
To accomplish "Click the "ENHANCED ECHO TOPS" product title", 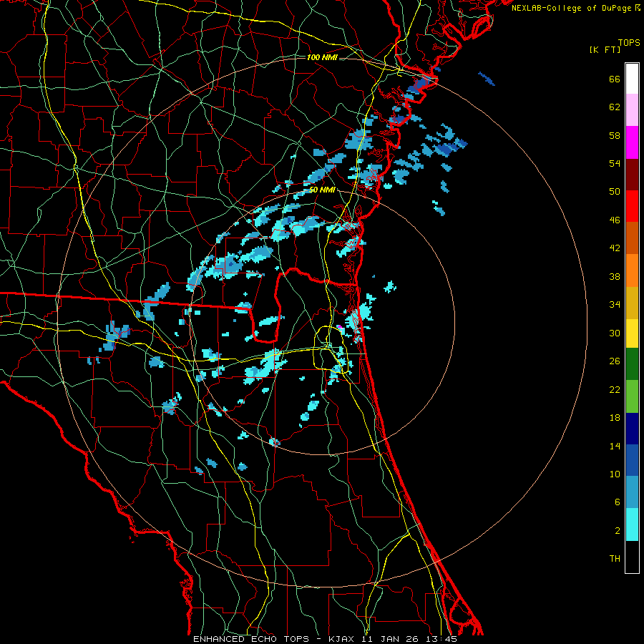I will (251, 639).
